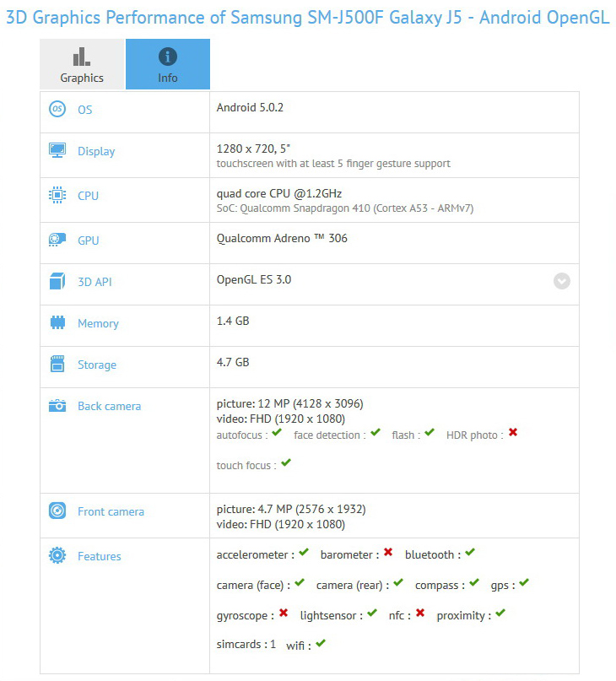This screenshot has width=616, height=681.
Task: Click the 3D API label
Action: (95, 282)
